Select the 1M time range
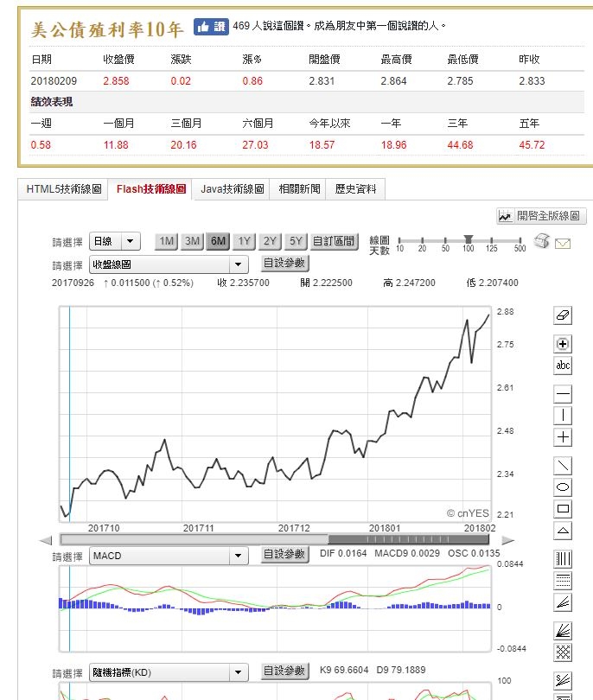Screen dimensions: 593x700 coord(166,241)
